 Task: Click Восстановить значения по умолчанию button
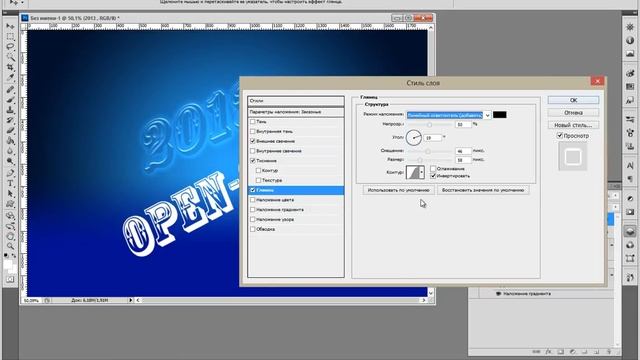pos(483,190)
